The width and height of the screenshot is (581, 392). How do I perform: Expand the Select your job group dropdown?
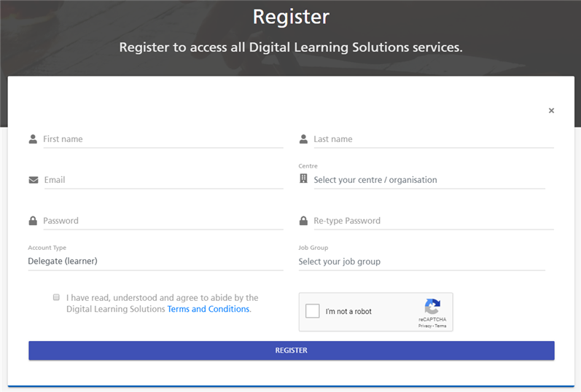pyautogui.click(x=421, y=262)
